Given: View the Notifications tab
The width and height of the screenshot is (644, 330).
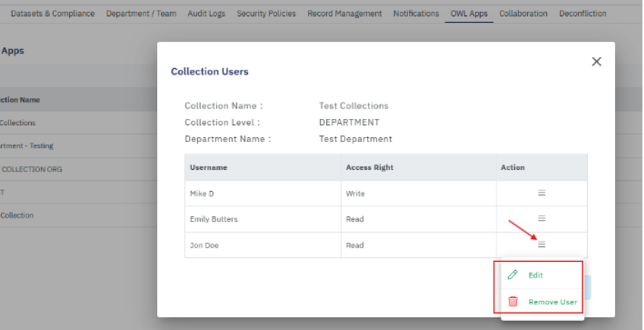Looking at the screenshot, I should pos(416,14).
